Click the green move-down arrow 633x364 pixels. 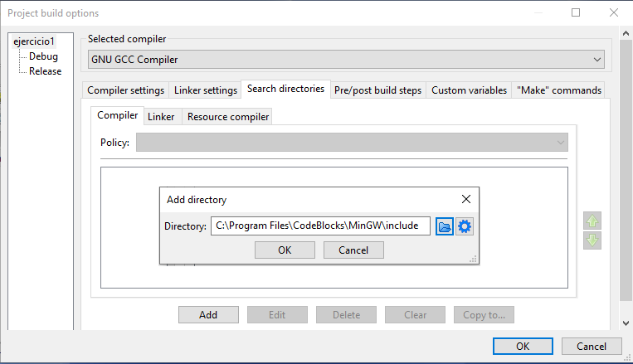[592, 241]
